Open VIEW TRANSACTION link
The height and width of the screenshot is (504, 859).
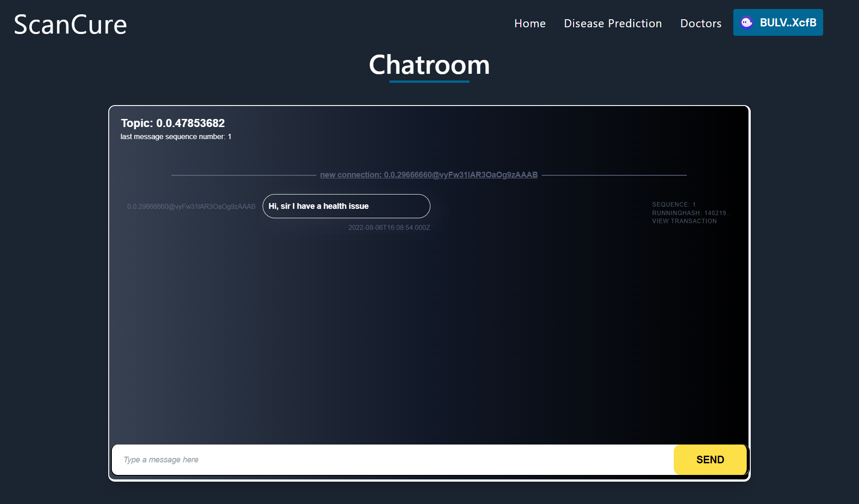click(x=684, y=221)
